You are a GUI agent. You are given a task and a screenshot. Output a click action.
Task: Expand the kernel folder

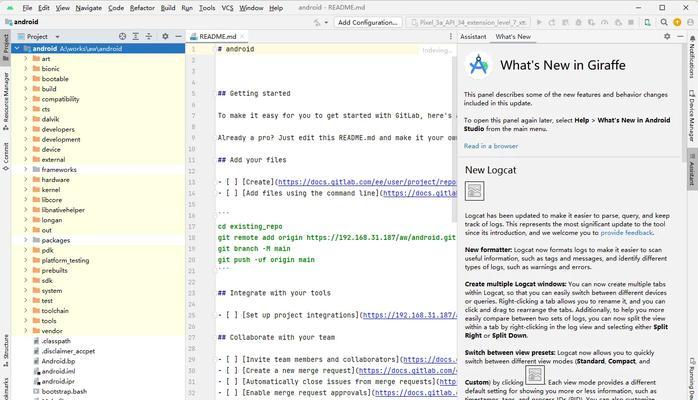pyautogui.click(x=26, y=190)
